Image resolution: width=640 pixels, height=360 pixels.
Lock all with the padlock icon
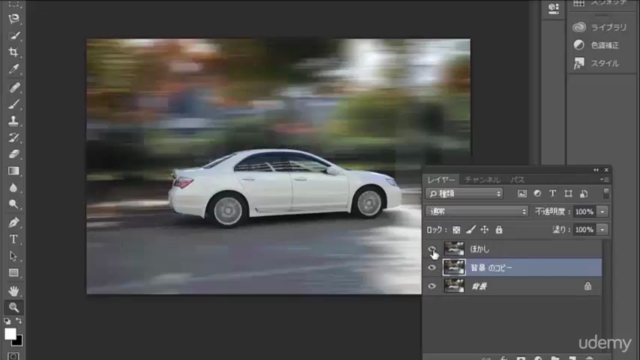pos(499,230)
